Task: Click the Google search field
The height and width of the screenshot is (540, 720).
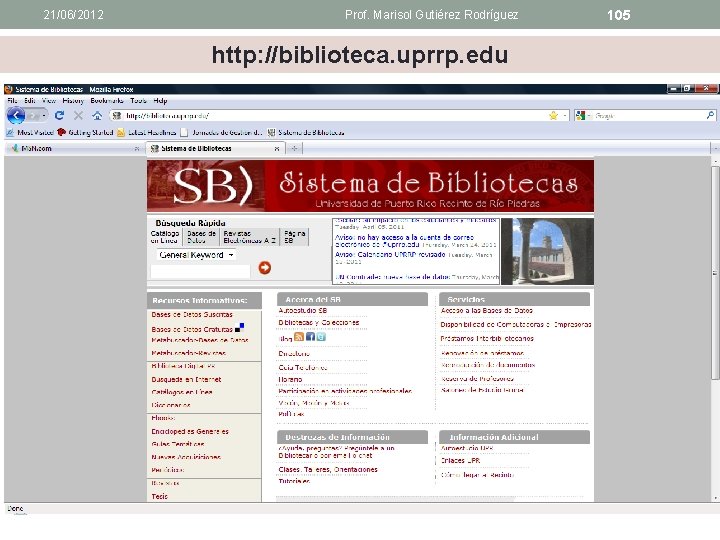Action: click(x=648, y=116)
